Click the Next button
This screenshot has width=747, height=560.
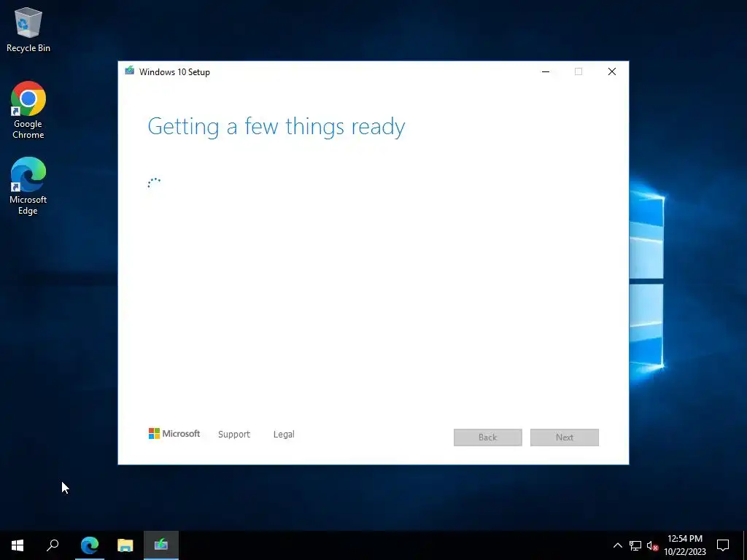point(565,437)
